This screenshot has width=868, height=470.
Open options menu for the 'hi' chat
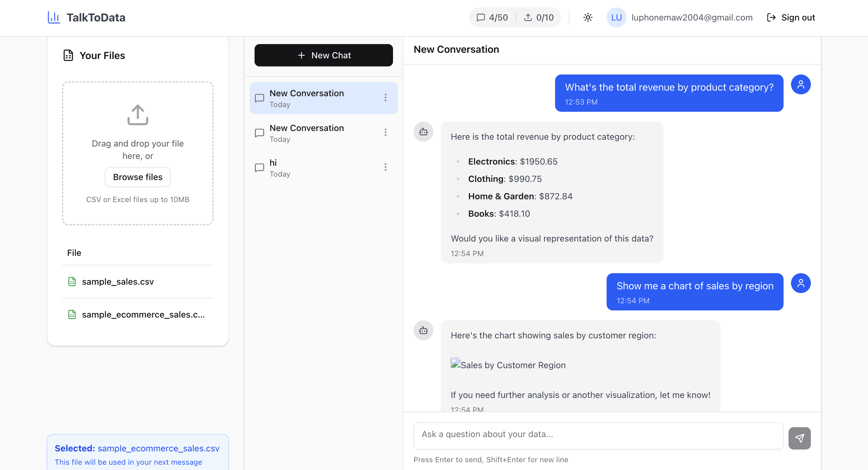coord(386,167)
